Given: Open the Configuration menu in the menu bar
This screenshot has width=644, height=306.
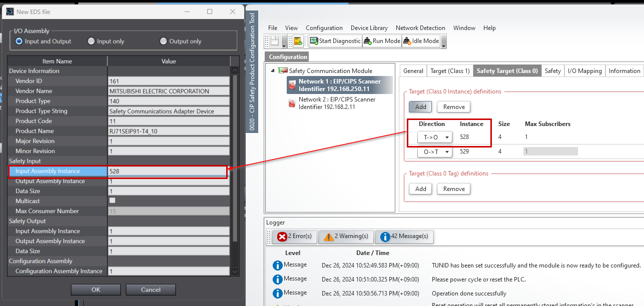Looking at the screenshot, I should (324, 28).
